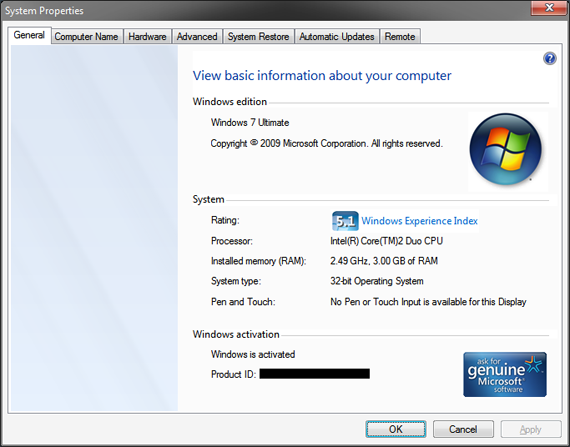This screenshot has width=570, height=447.
Task: Switch to the Computer Name tab
Action: (86, 37)
